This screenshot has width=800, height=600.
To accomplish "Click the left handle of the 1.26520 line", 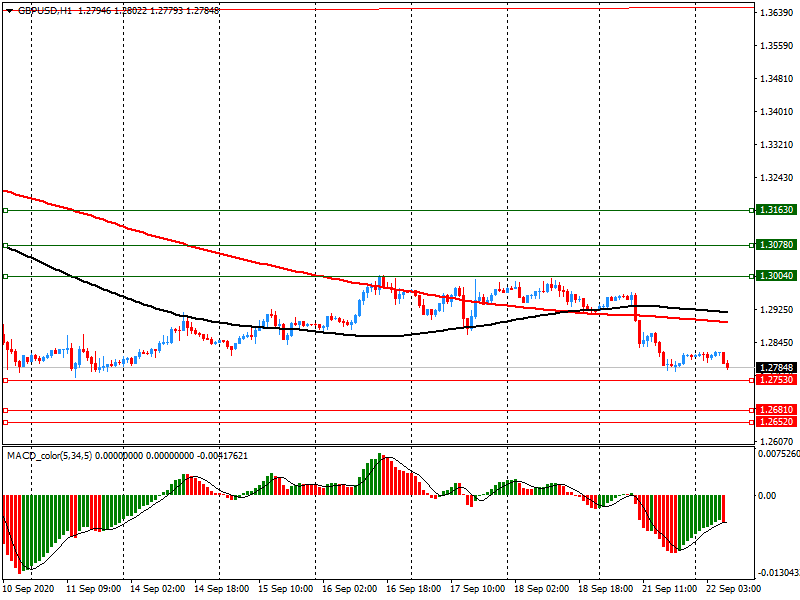I will coord(6,422).
